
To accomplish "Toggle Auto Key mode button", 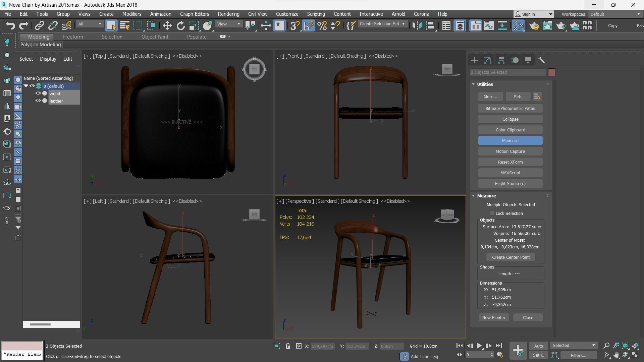I will (x=538, y=346).
